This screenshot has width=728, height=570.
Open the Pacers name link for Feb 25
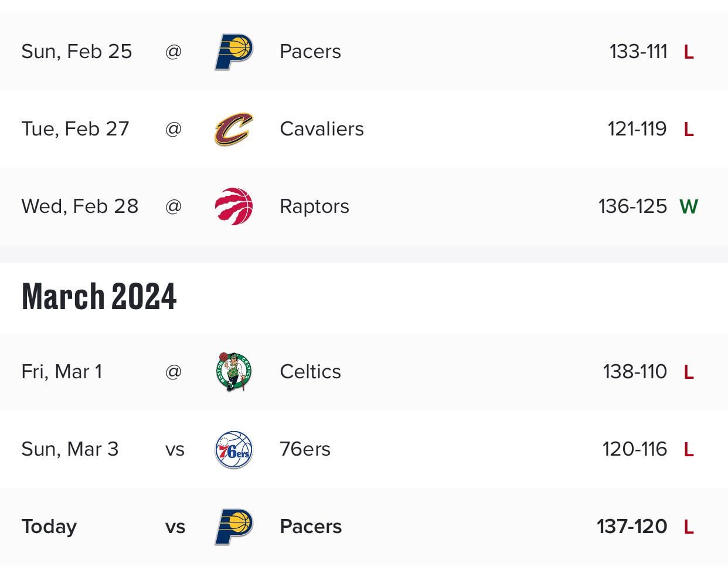pos(310,52)
